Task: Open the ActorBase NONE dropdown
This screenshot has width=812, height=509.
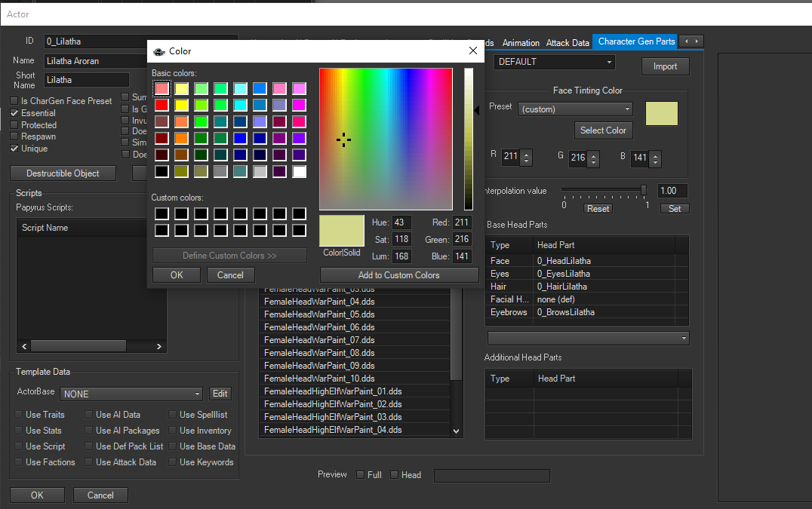Action: 131,394
